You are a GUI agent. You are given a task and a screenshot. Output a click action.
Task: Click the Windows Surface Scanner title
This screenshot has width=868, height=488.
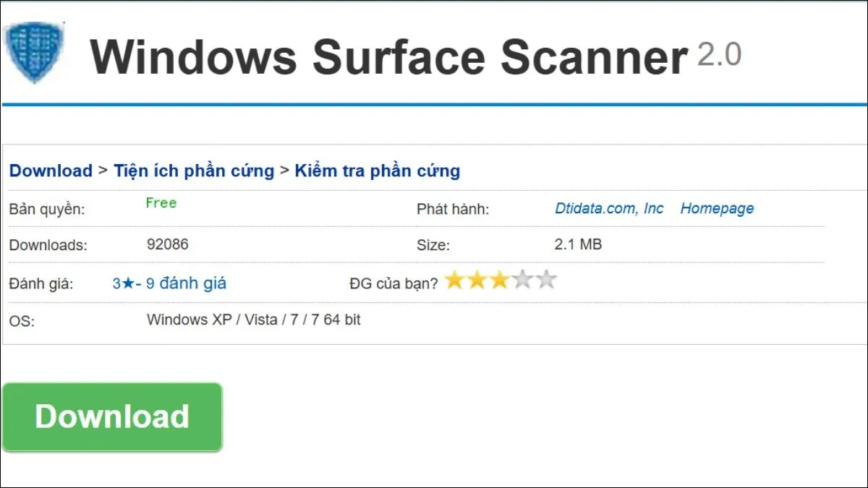(x=388, y=57)
